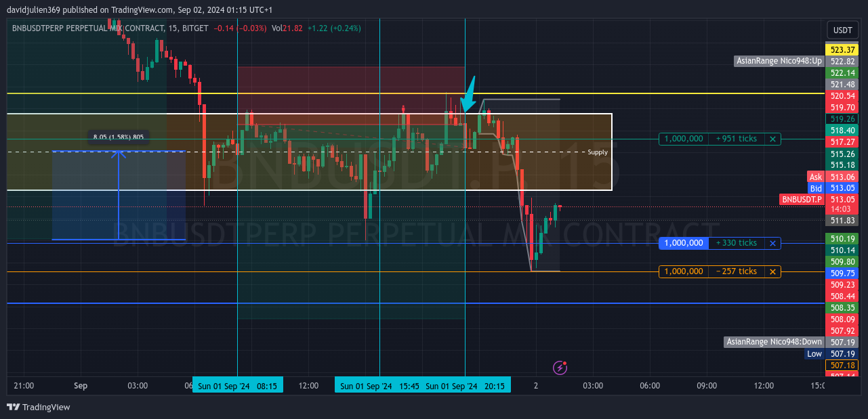The height and width of the screenshot is (419, 868).
Task: Click the AsianRange Nico948:Up label
Action: coord(779,61)
